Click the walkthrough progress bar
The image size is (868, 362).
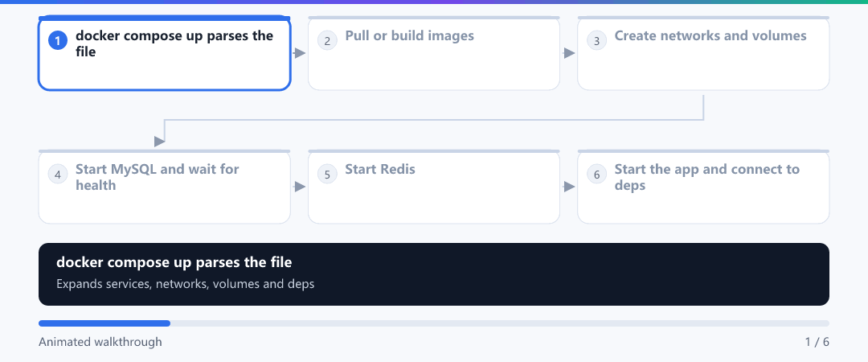[x=434, y=323]
